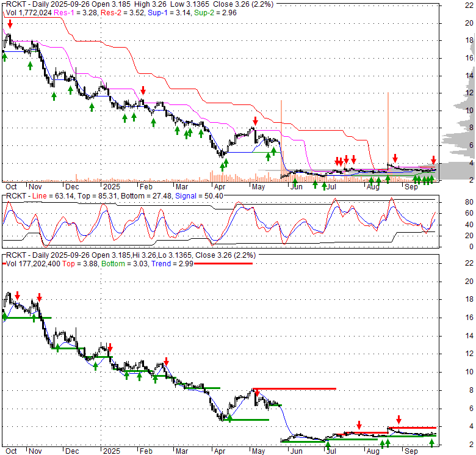Screen dimensions: 476x455
Task: Click the 'Top = 85.31' oscillator label
Action: pyautogui.click(x=97, y=196)
